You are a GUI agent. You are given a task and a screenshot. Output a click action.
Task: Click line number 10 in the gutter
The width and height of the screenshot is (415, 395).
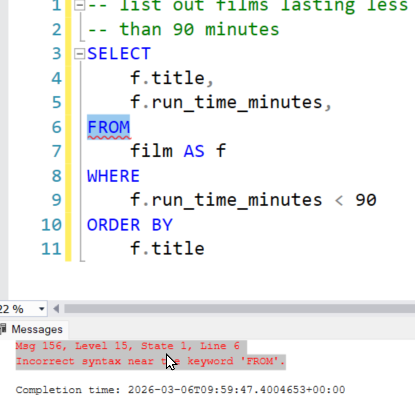click(51, 225)
